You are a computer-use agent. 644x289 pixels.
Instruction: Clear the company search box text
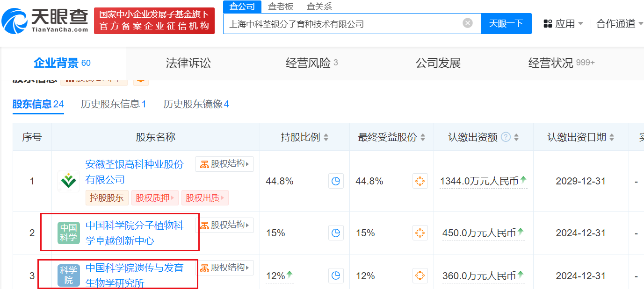click(x=468, y=23)
